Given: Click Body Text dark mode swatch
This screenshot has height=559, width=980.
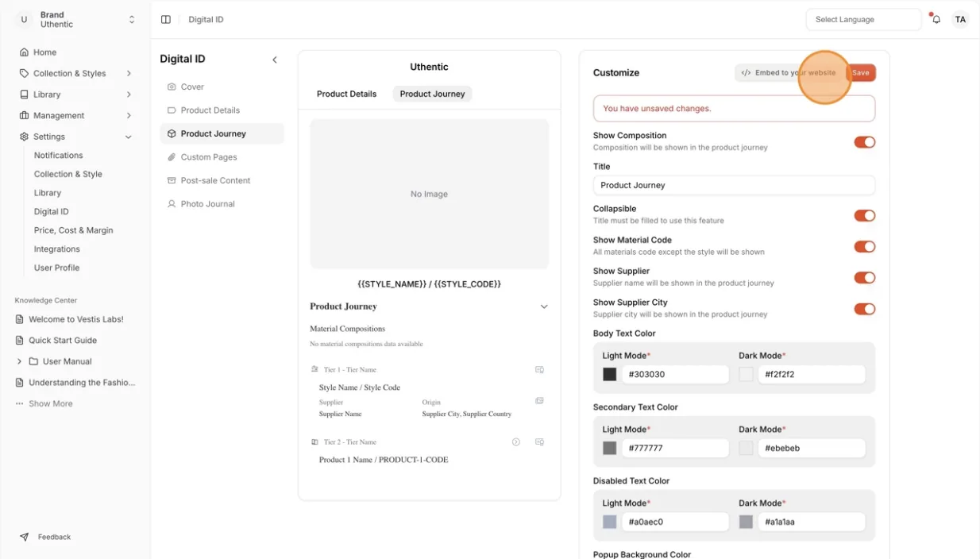Looking at the screenshot, I should tap(746, 375).
